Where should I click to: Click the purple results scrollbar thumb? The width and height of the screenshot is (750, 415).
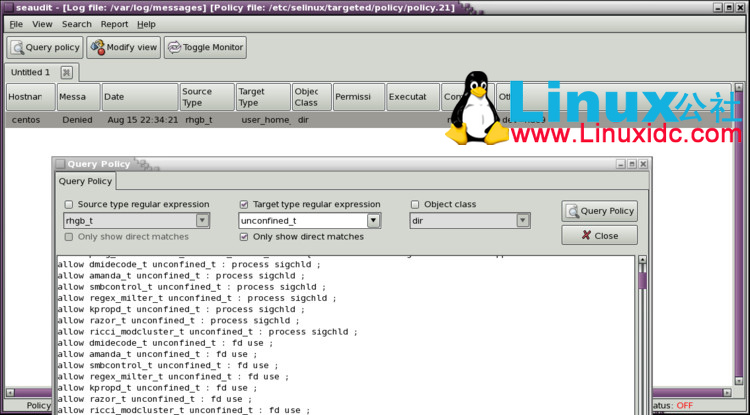[642, 280]
